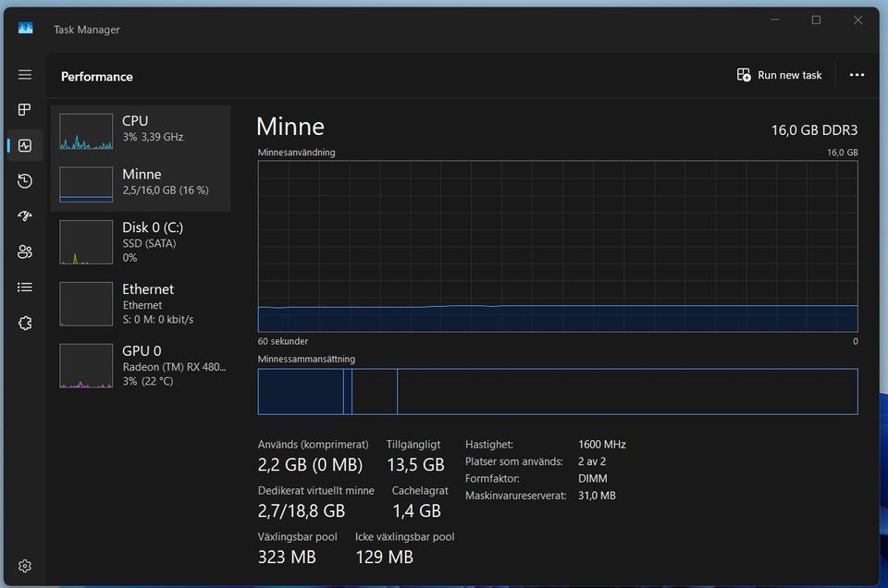Open Startup apps page icon
Viewport: 888px width, 588px height.
25,216
